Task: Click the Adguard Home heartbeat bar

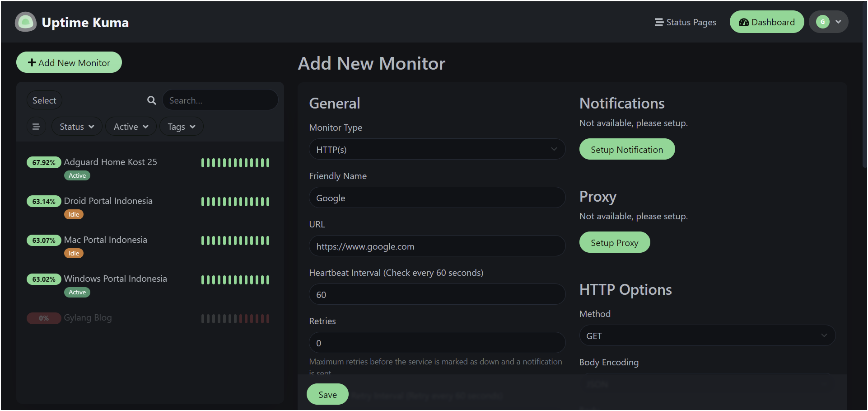Action: click(235, 163)
